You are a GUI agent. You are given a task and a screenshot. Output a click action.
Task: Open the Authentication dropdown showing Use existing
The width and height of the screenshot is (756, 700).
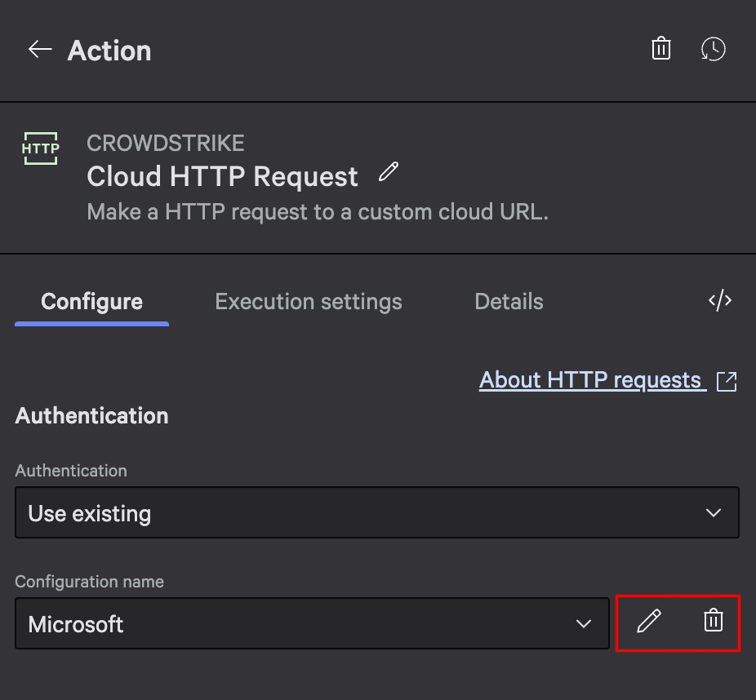tap(377, 512)
